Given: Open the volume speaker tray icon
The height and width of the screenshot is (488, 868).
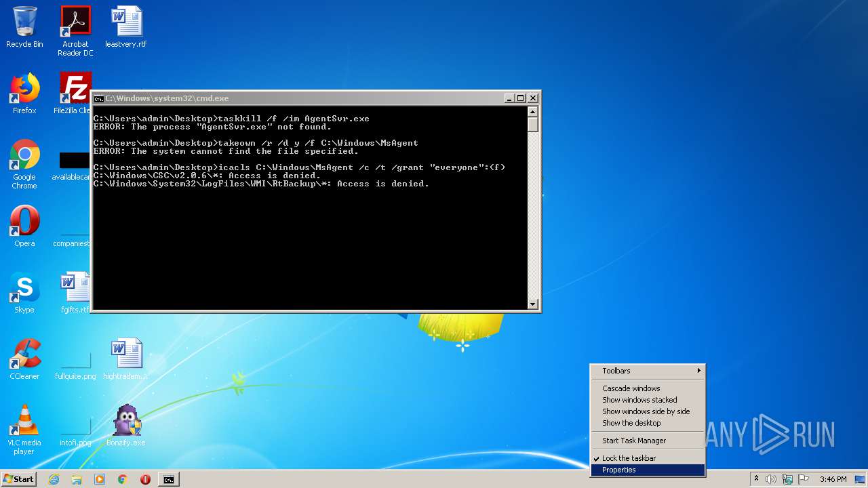Looking at the screenshot, I should tap(771, 479).
